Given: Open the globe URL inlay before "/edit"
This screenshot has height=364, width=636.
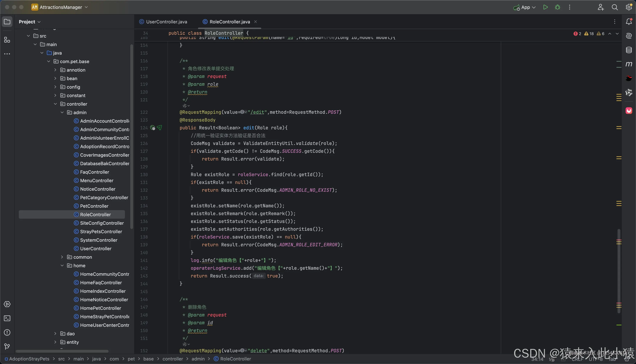Looking at the screenshot, I should coord(243,112).
